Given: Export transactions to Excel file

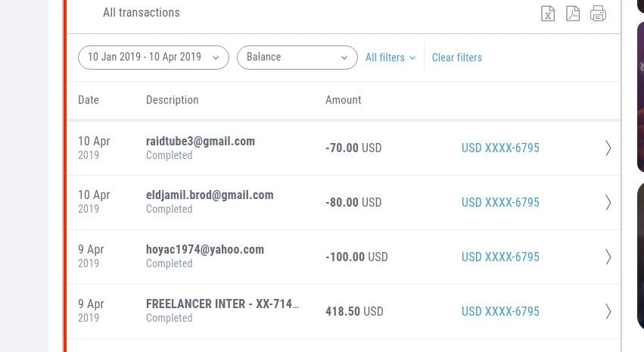Looking at the screenshot, I should coord(548,14).
